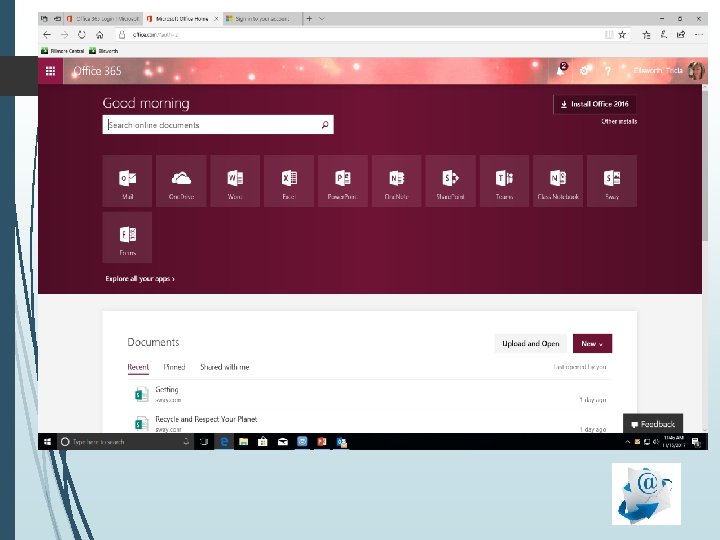Refresh the browser page
Viewport: 720px width, 540px height.
pyautogui.click(x=82, y=34)
